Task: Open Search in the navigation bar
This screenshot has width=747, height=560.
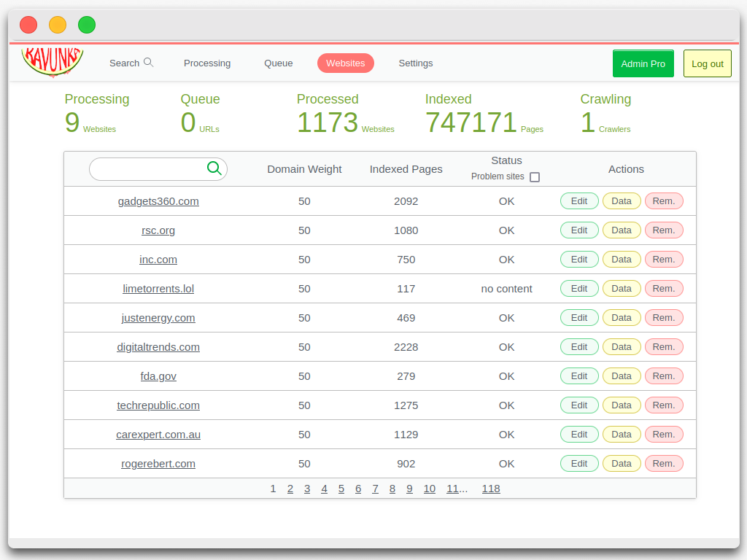Action: point(131,63)
